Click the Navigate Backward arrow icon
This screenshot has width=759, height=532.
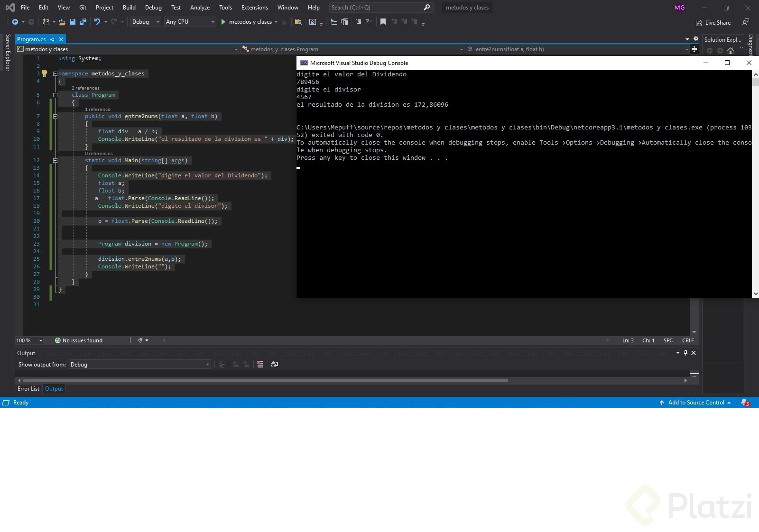(x=15, y=22)
